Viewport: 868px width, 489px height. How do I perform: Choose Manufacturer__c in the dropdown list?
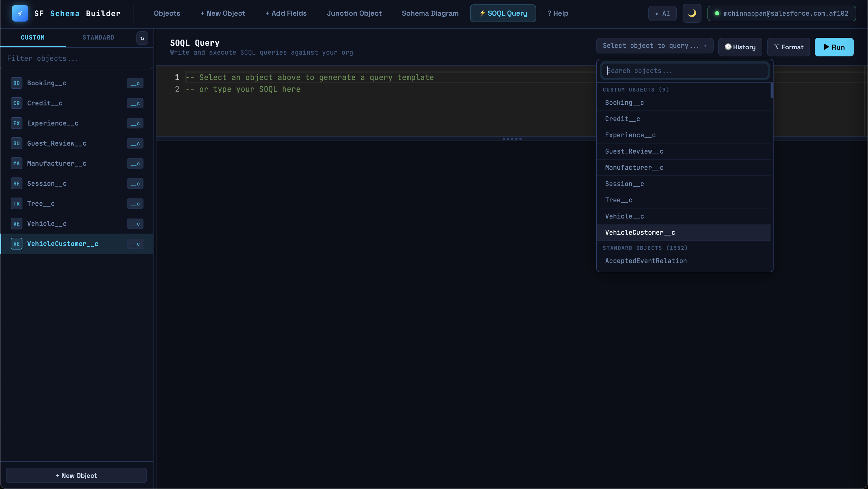point(684,167)
